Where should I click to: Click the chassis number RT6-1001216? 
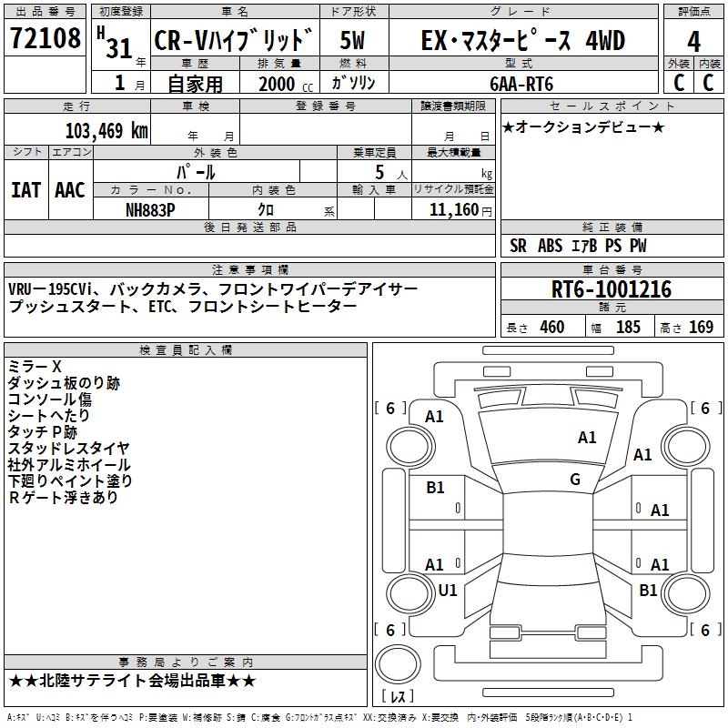612,290
